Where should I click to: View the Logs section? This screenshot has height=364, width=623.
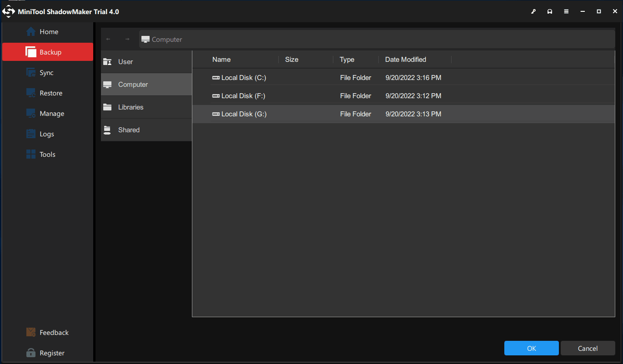[x=48, y=134]
